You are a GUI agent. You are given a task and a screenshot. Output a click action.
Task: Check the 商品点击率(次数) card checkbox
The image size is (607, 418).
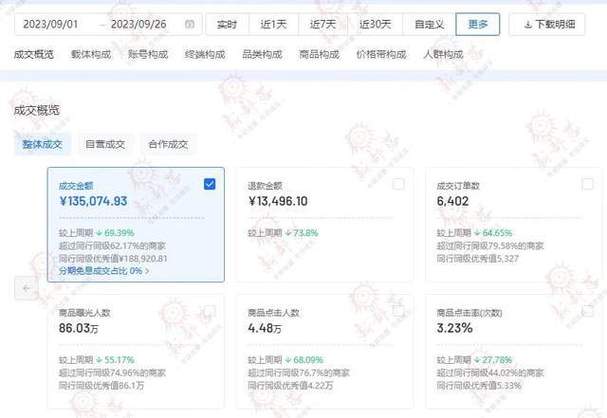587,313
